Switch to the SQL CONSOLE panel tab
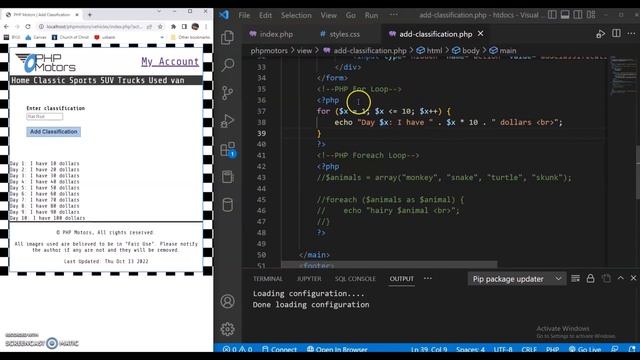Viewport: 640px width, 360px height. [355, 279]
